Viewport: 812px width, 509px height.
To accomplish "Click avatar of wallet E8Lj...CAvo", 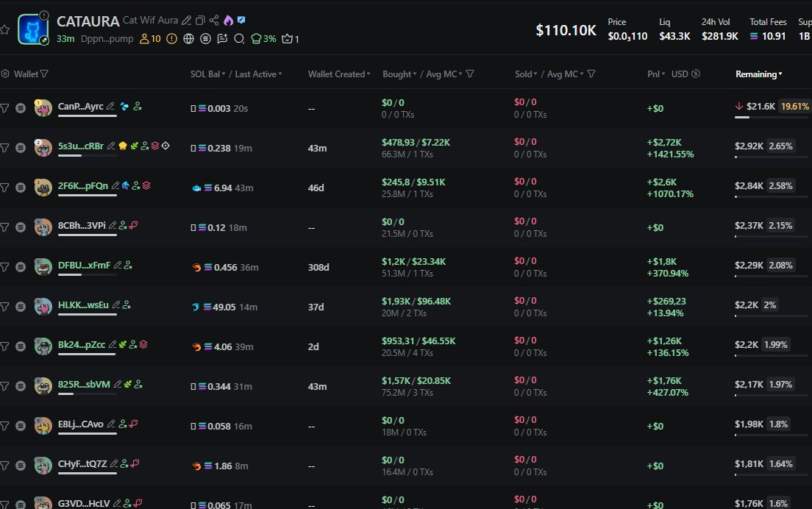I will coord(43,426).
